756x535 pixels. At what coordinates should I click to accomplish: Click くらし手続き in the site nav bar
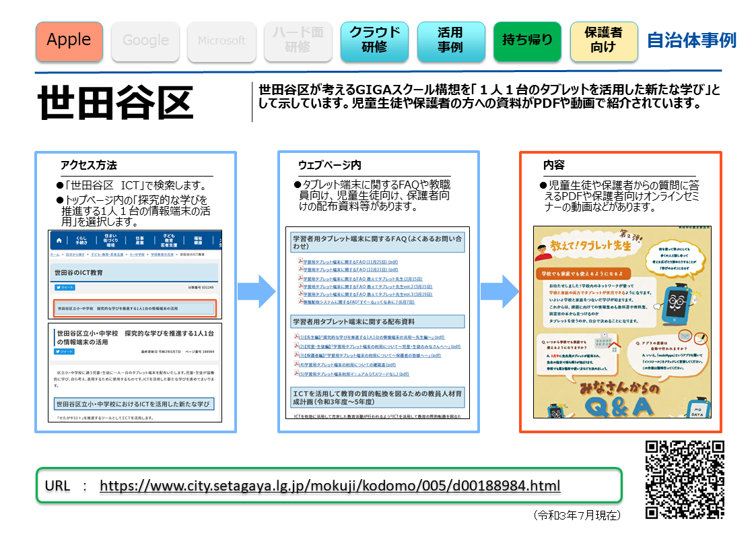(81, 240)
